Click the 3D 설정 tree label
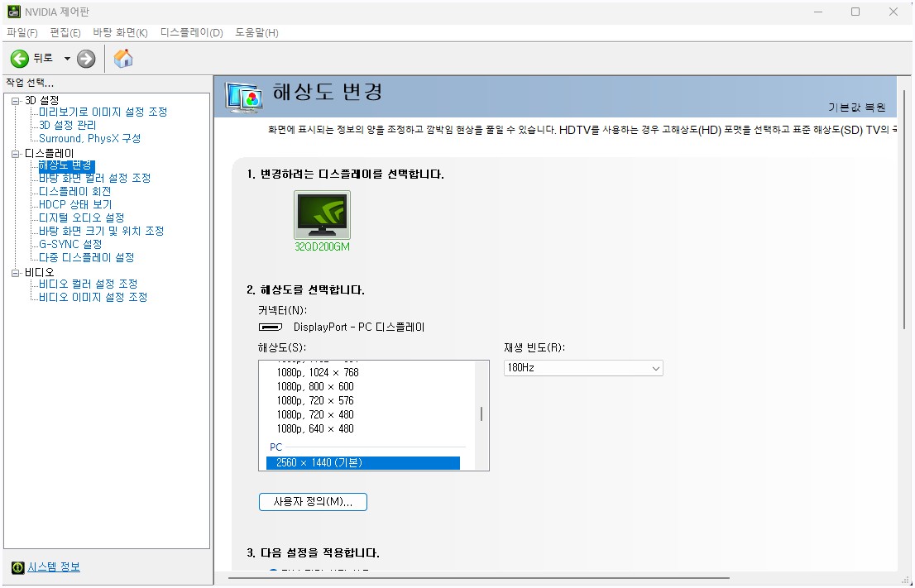The image size is (915, 588). 41,100
